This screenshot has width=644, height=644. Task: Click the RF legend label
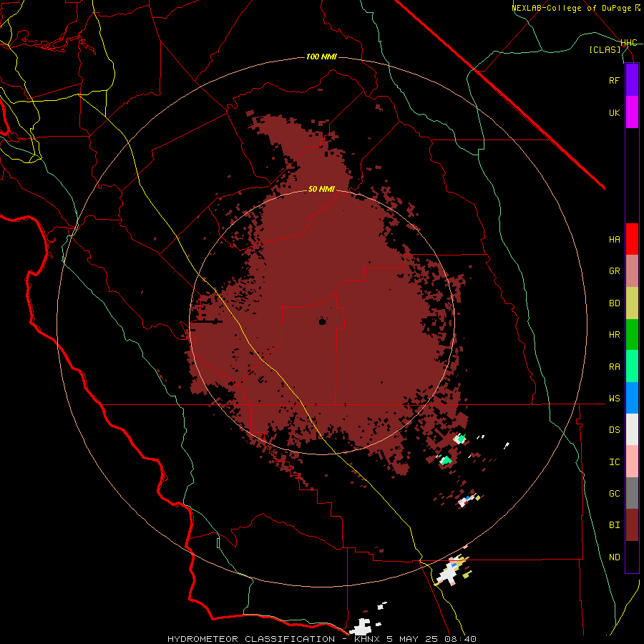tap(614, 80)
